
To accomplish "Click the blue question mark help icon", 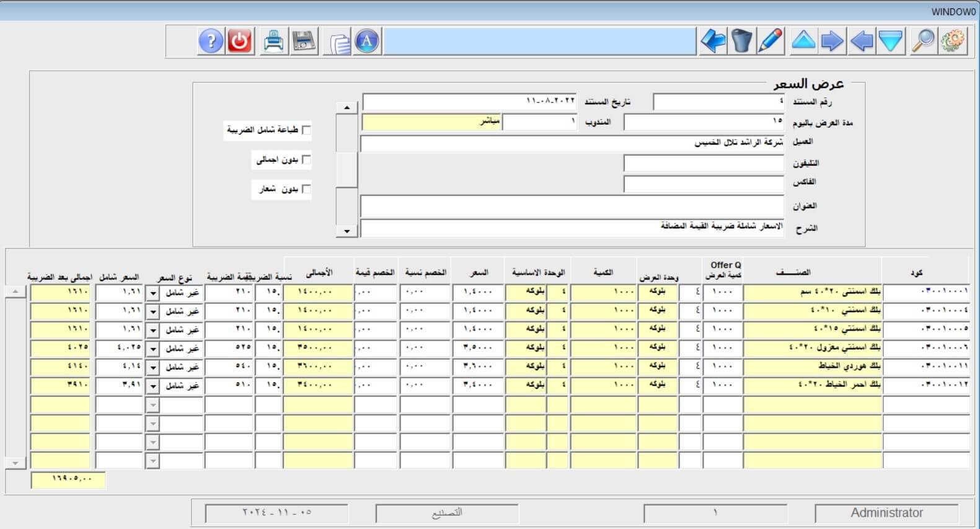I will click(x=211, y=42).
